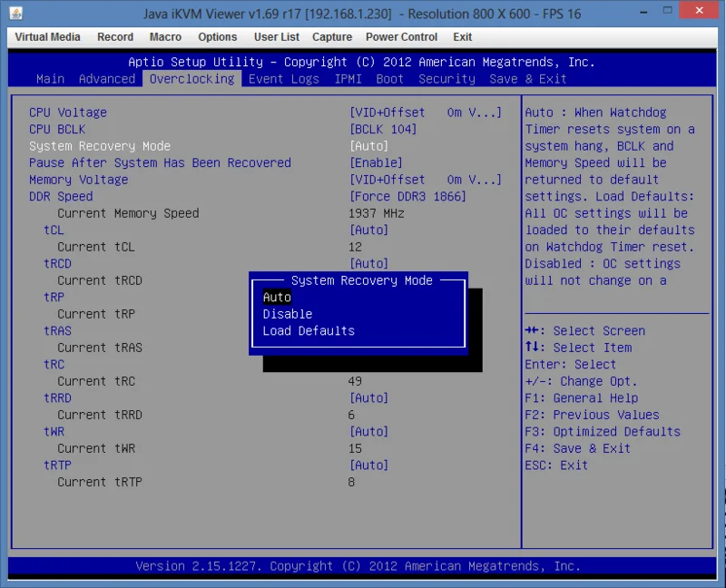This screenshot has height=588, width=726.
Task: Click the F1: General Help hint
Action: click(x=581, y=398)
